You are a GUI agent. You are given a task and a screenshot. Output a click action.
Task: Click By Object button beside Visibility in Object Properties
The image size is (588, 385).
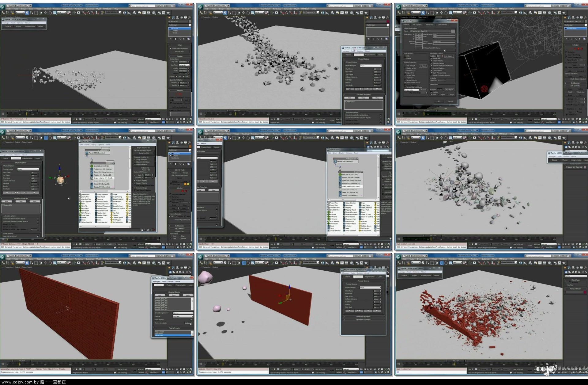pyautogui.click(x=449, y=56)
